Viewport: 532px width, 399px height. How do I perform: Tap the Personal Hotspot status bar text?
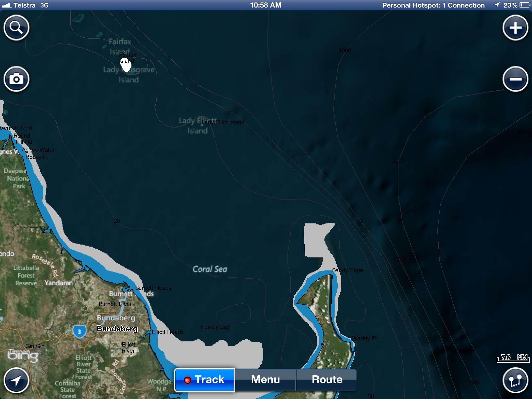click(x=433, y=5)
